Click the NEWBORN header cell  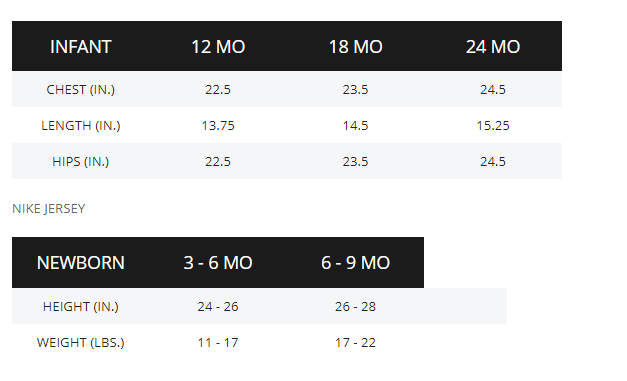pos(80,263)
